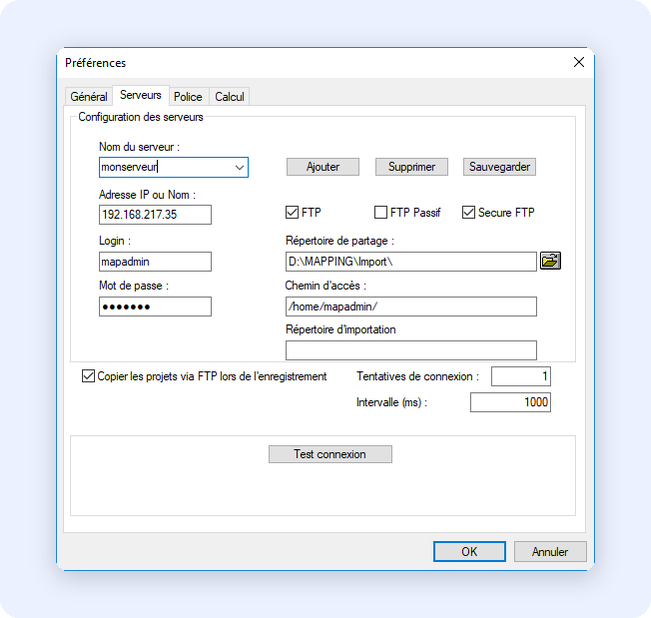The width and height of the screenshot is (651, 618).
Task: Save the server with the Sauvegarder button
Action: (x=499, y=167)
